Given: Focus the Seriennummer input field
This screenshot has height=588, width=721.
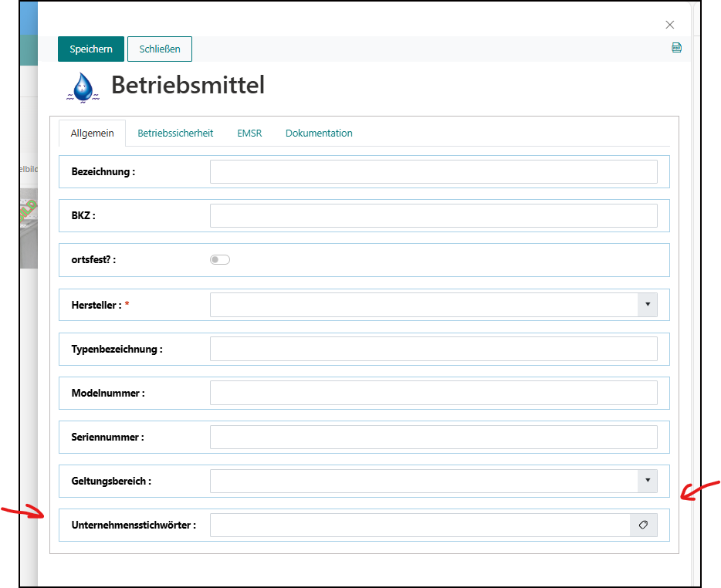Looking at the screenshot, I should tap(433, 437).
